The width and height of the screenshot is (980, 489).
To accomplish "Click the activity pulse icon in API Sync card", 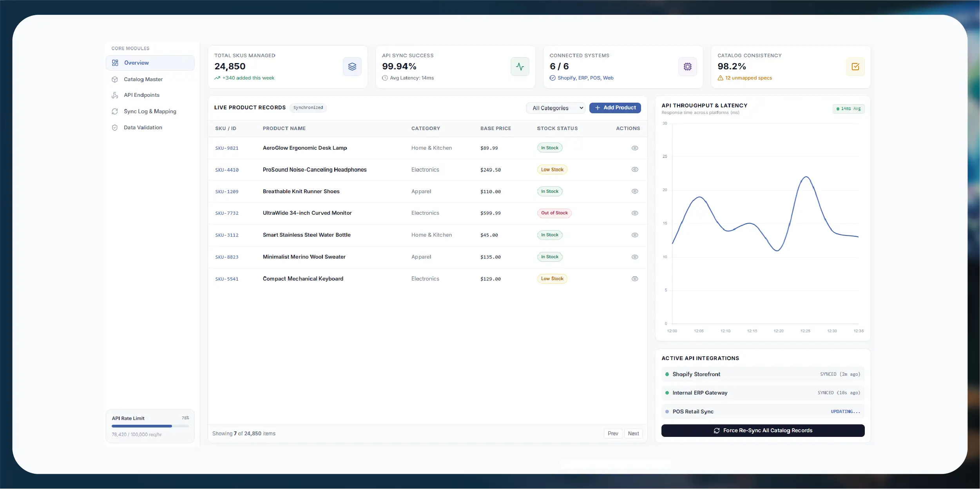I will 520,67.
